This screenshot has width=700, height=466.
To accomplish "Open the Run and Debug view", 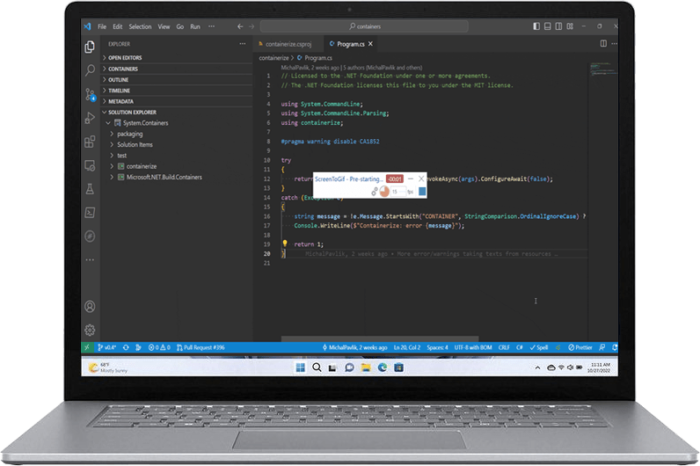I will [x=90, y=118].
